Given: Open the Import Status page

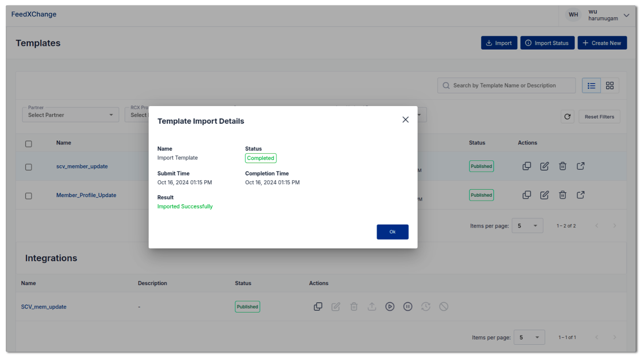Looking at the screenshot, I should coord(547,43).
